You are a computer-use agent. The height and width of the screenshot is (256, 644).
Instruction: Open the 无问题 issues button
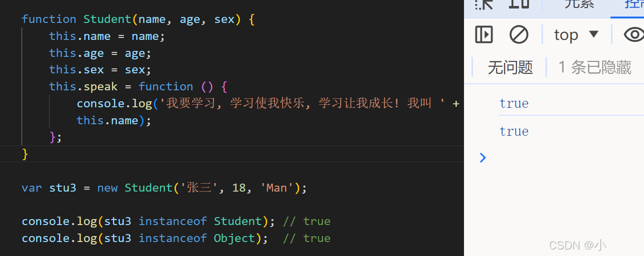coord(510,67)
